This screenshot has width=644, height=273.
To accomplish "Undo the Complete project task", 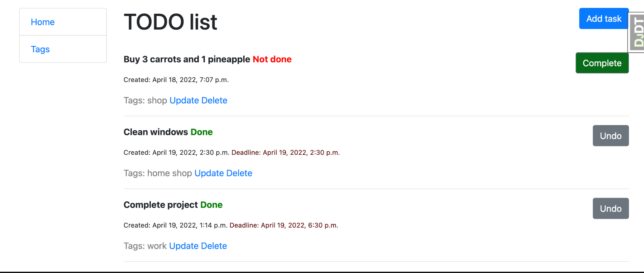I will point(610,208).
